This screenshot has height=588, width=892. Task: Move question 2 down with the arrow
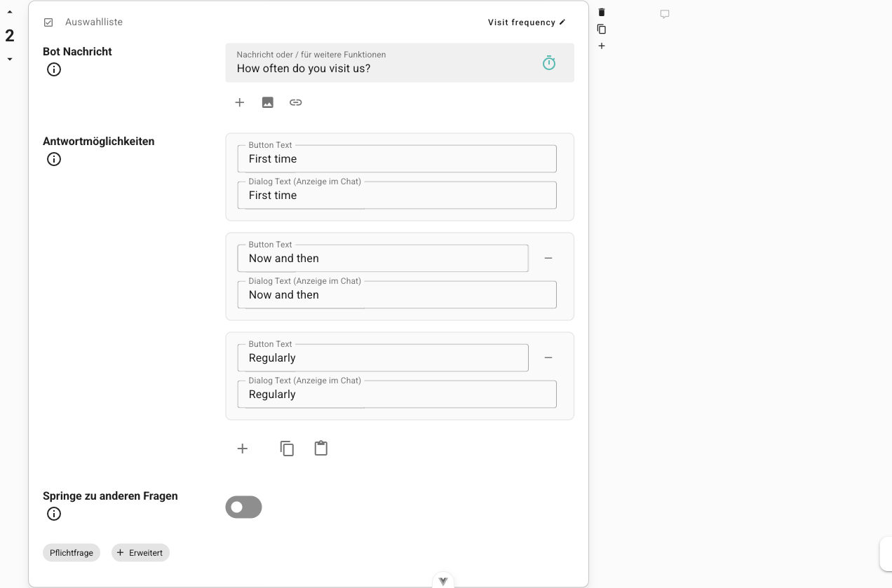click(x=10, y=60)
